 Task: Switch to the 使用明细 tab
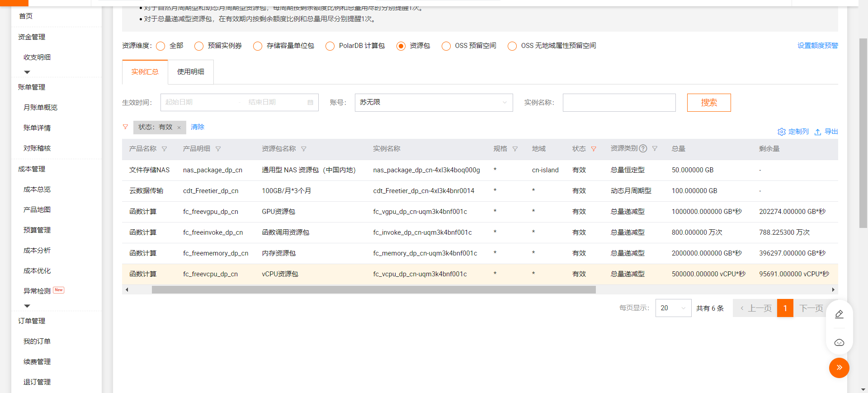coord(190,72)
